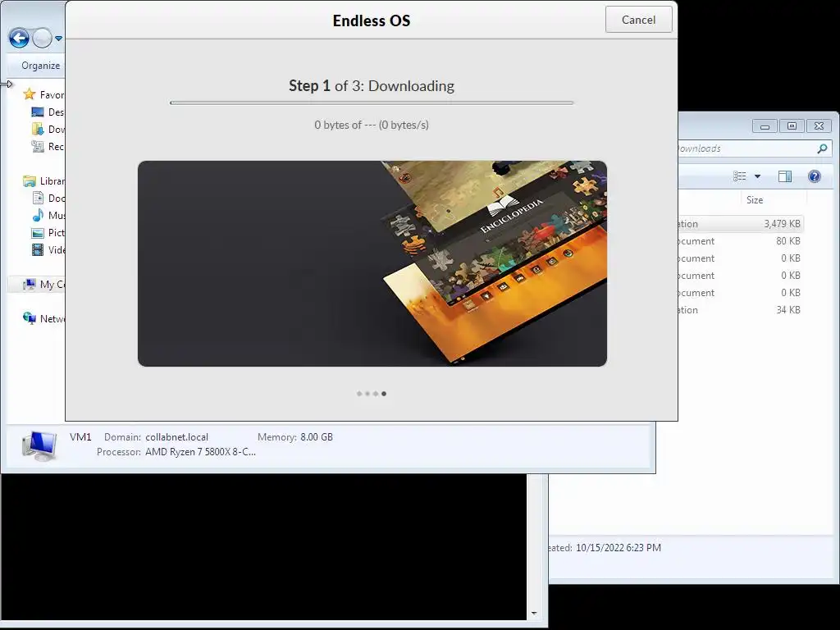Sort by Size column header
The width and height of the screenshot is (840, 630).
click(755, 200)
